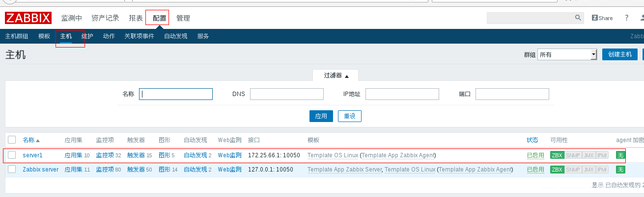Open 配置 top menu
The height and width of the screenshot is (197, 644).
pos(160,18)
